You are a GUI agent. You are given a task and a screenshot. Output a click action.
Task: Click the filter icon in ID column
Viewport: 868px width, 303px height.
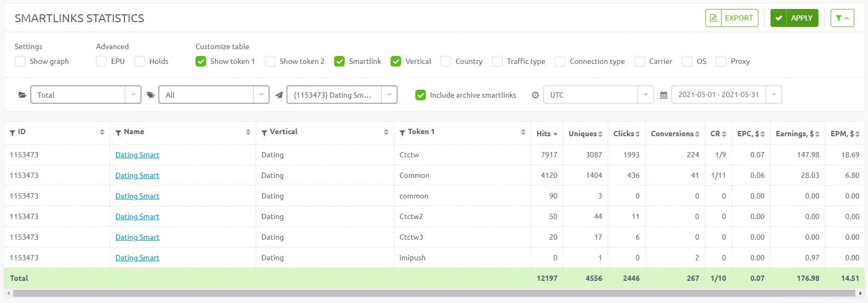13,132
